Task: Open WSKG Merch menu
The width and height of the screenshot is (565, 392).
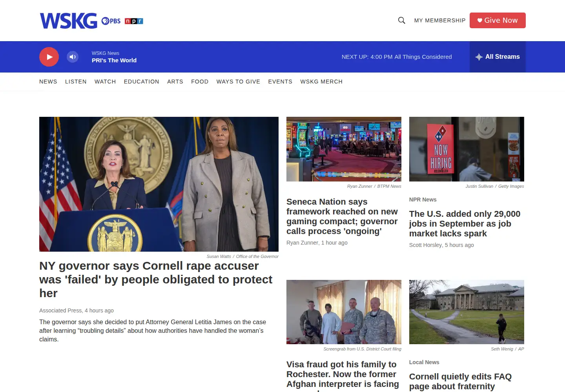Action: [321, 82]
